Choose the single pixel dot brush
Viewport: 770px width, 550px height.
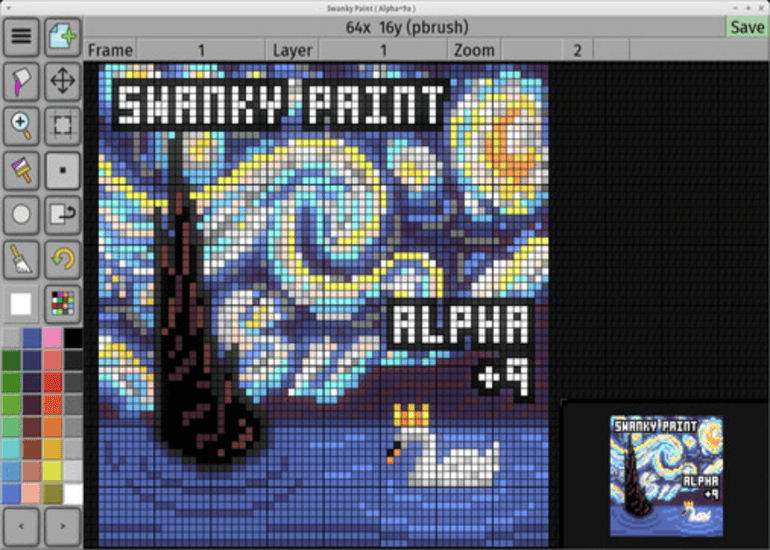(63, 170)
